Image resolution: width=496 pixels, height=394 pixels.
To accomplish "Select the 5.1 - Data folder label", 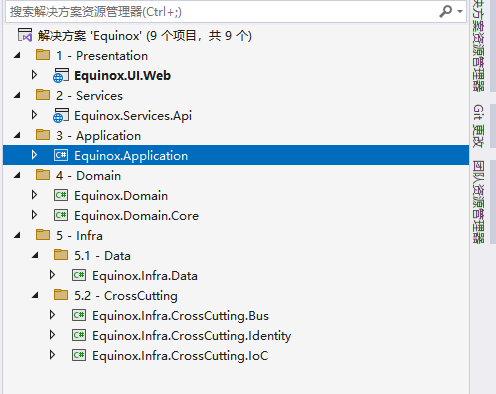I will [102, 256].
